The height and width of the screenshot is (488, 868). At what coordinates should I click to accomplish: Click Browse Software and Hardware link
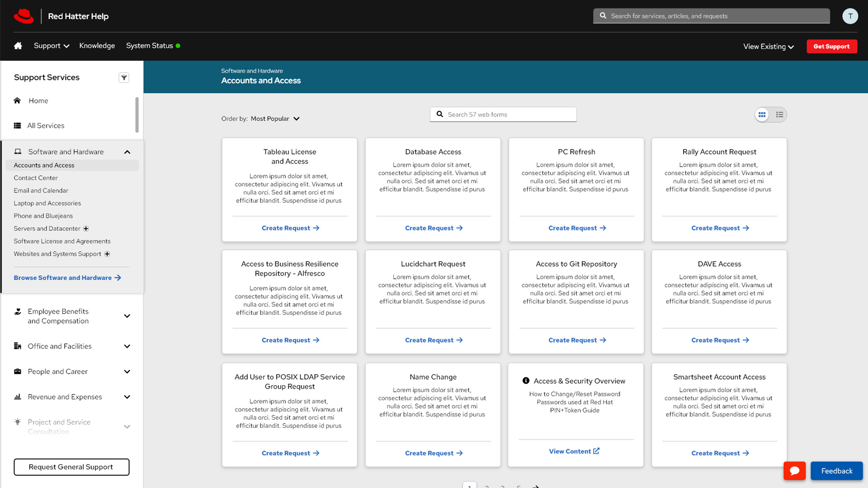67,278
